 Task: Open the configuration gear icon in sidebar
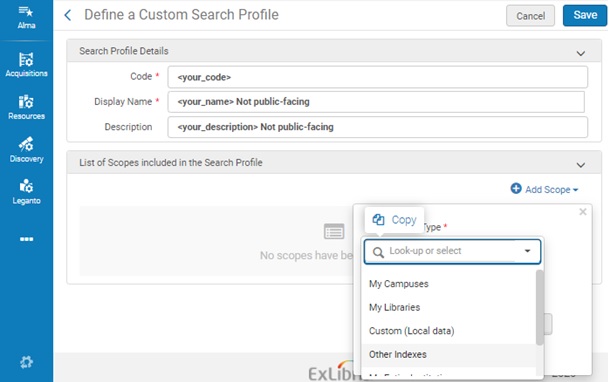26,362
